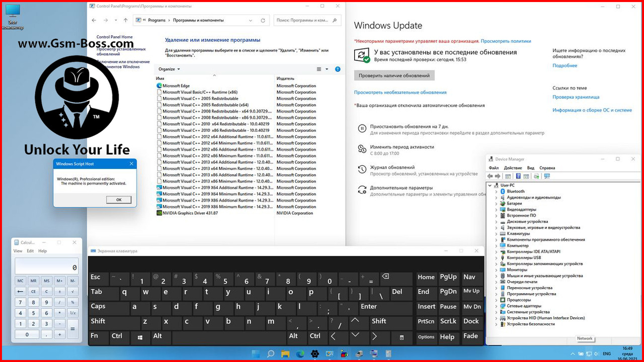Select the pause updates icon in Windows Update

362,128
